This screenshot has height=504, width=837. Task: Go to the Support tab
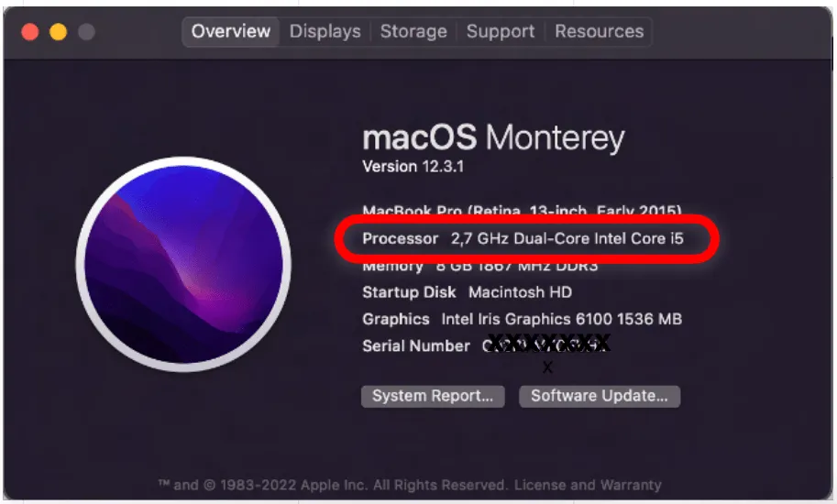501,31
